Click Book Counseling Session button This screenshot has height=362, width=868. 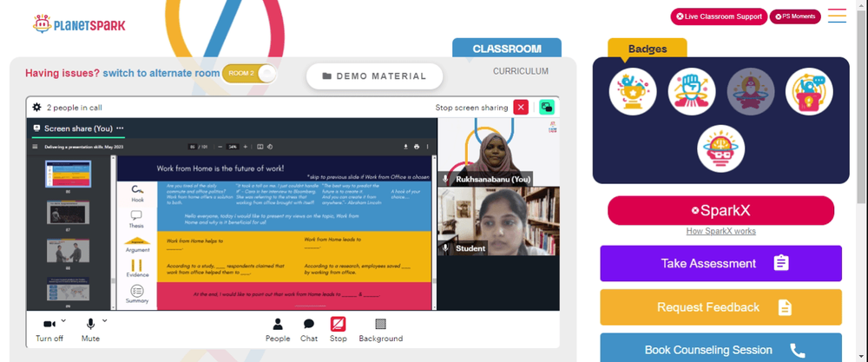pyautogui.click(x=720, y=347)
